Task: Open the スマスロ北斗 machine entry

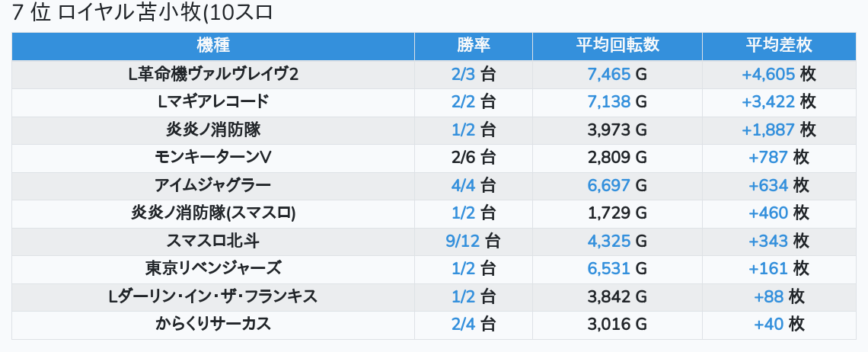Action: pos(212,241)
